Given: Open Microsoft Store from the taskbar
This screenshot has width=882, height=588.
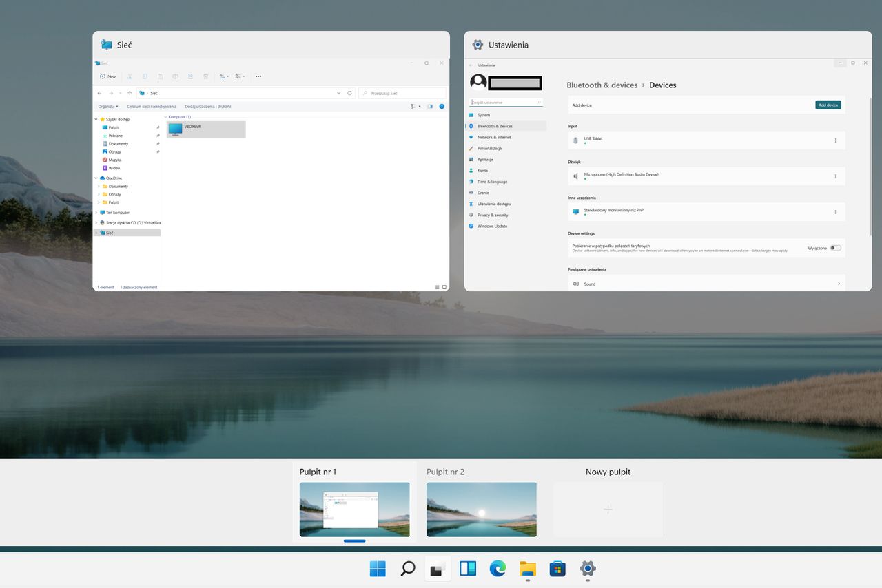Looking at the screenshot, I should pos(557,569).
